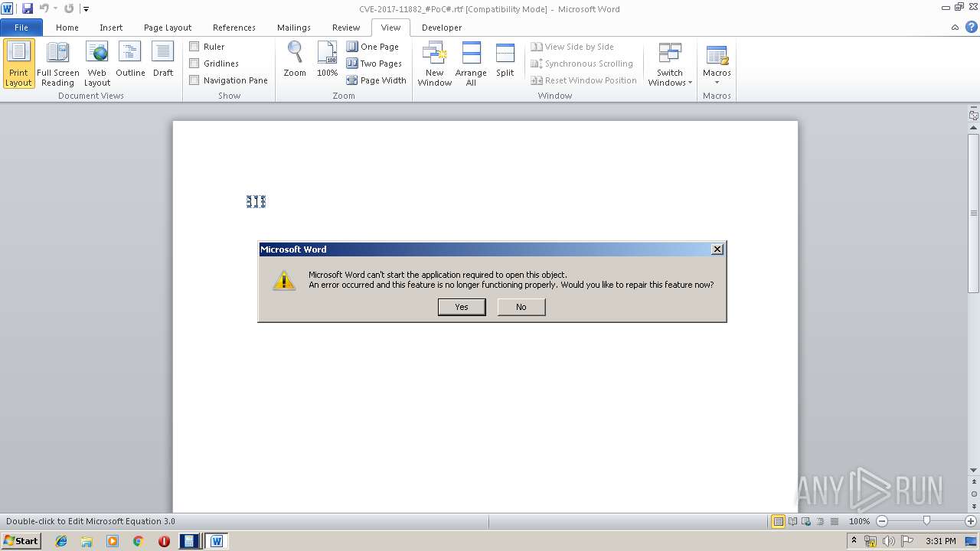Open Chrome from the taskbar
The image size is (980, 551).
click(x=138, y=541)
